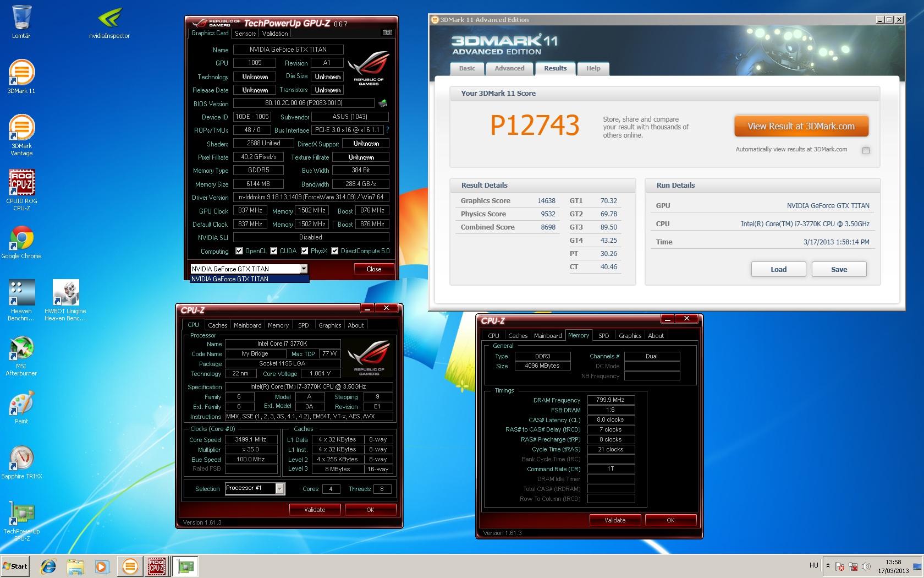Viewport: 924px width, 578px height.
Task: Open the 3DMark Vantage desktop shortcut
Action: [x=21, y=135]
